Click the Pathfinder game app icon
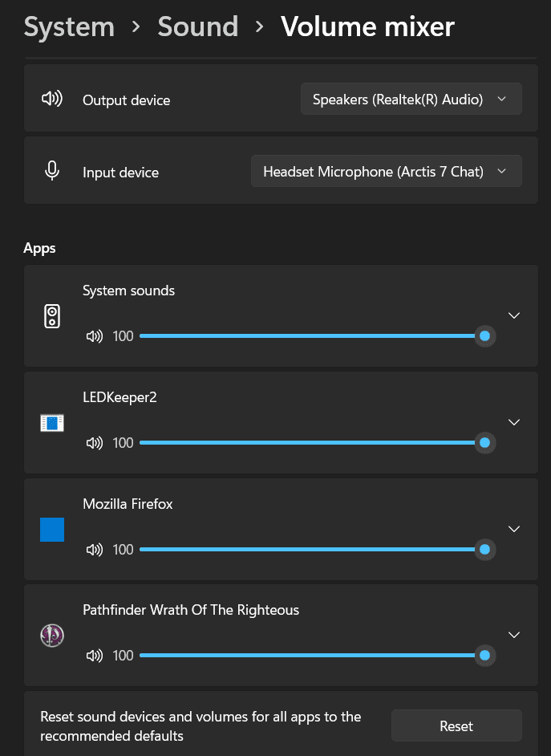This screenshot has height=756, width=551. [x=52, y=636]
